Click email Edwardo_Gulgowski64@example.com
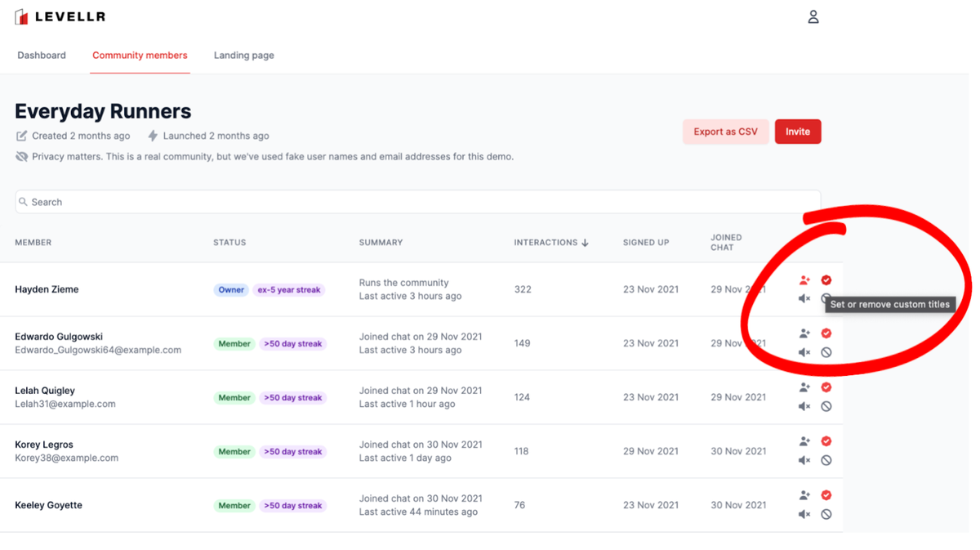This screenshot has width=980, height=550. click(x=98, y=350)
